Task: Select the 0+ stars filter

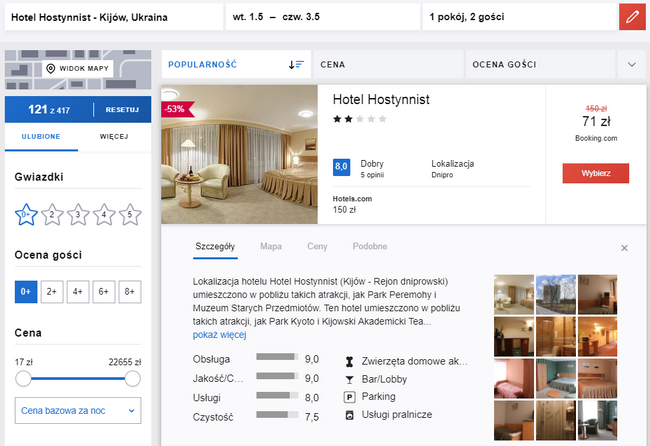Action: pyautogui.click(x=26, y=215)
